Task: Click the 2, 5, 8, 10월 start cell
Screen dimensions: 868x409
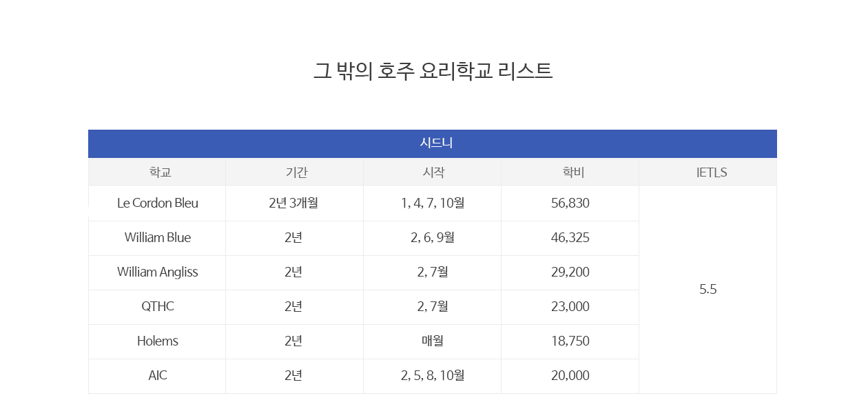Action: coord(433,376)
